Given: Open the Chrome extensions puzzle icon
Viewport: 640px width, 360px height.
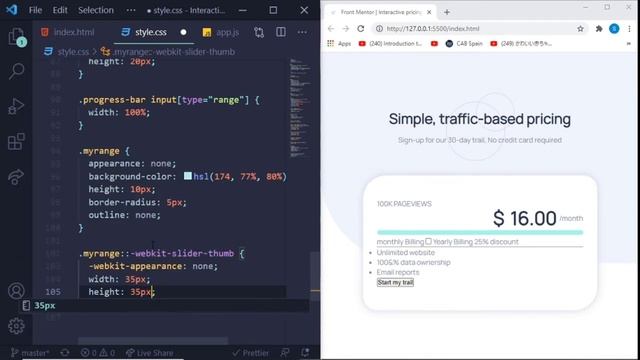Looking at the screenshot, I should [x=599, y=29].
